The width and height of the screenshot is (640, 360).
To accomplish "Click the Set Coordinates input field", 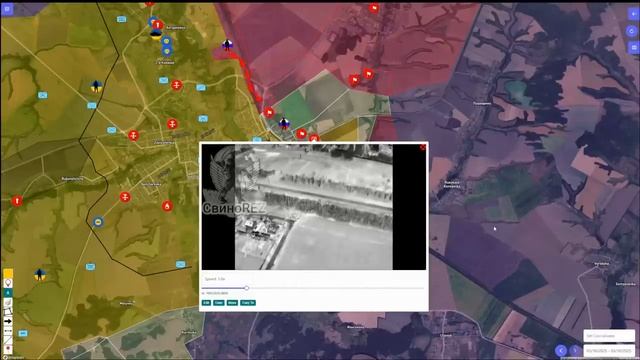I will (x=609, y=336).
